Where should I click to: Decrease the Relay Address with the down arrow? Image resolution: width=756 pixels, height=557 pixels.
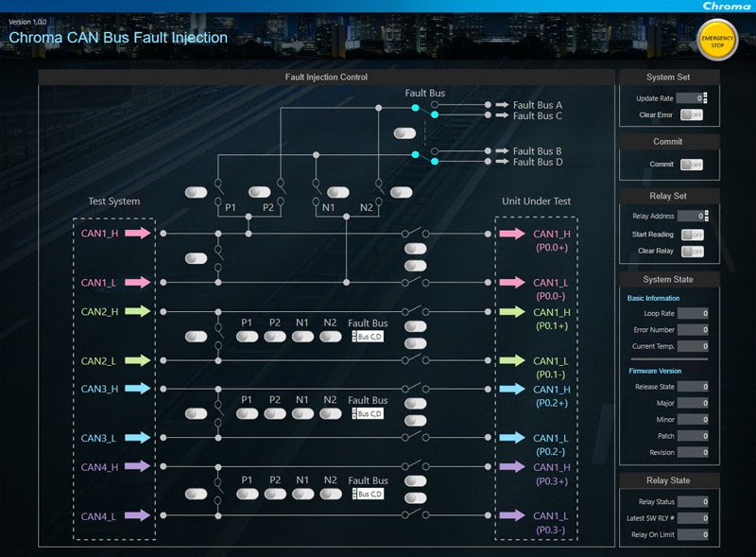coord(705,219)
